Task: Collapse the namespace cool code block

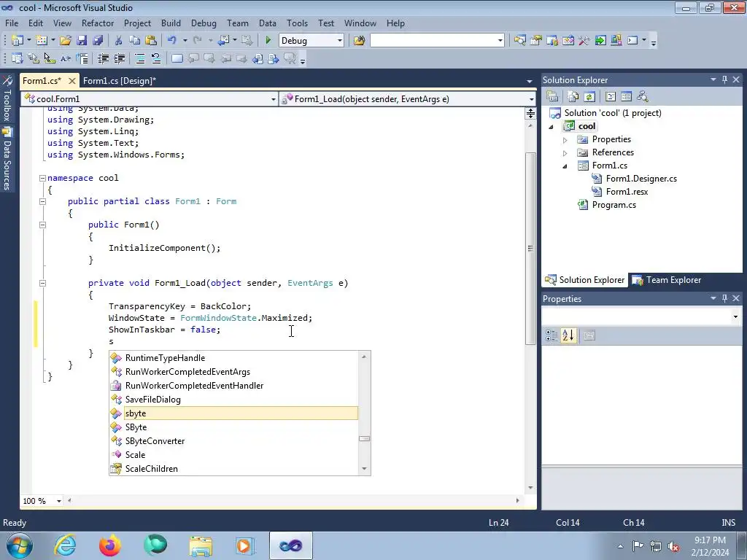Action: click(x=42, y=178)
